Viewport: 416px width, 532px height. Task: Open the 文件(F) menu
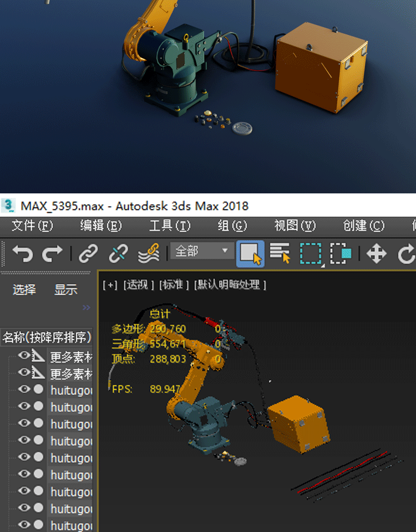pos(32,226)
